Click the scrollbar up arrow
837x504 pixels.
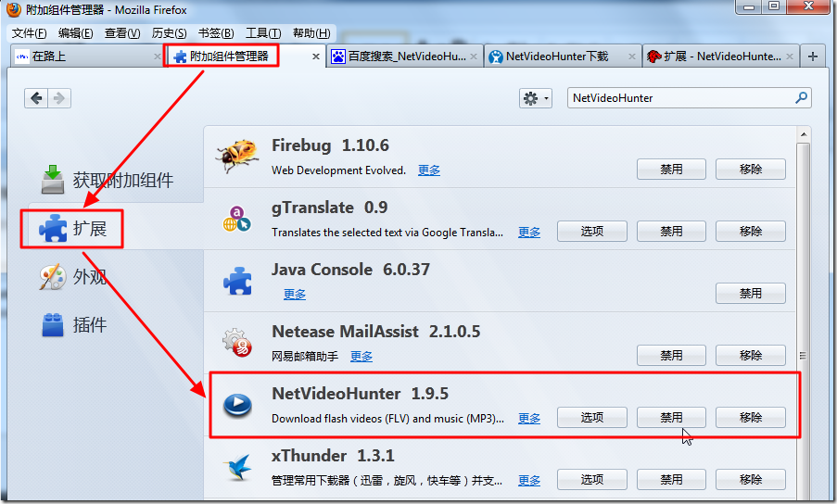804,134
